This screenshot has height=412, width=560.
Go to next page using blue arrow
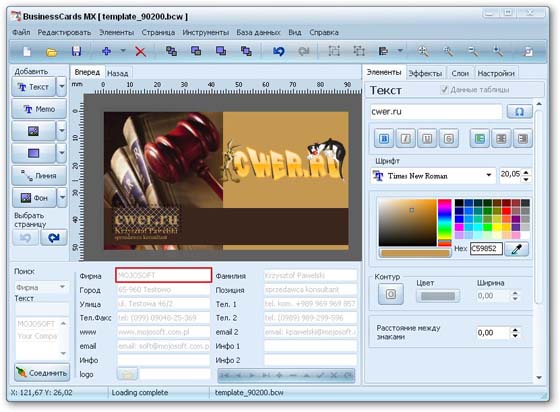(54, 238)
